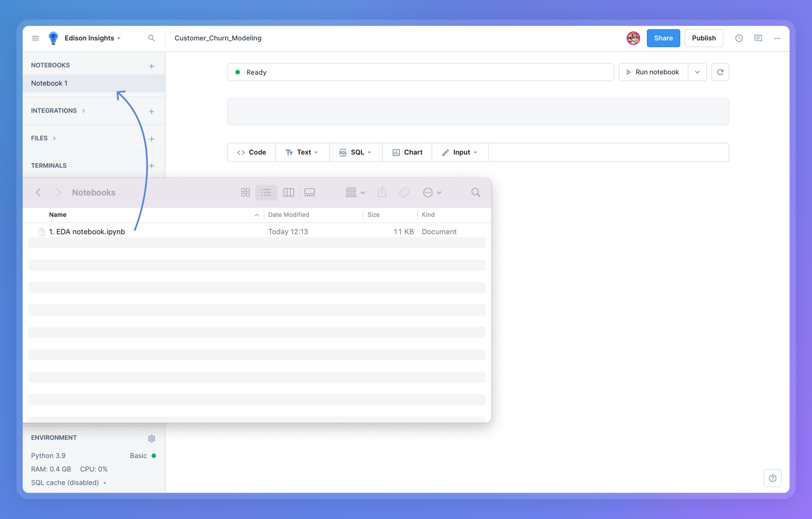Click the refresh kernel icon
This screenshot has height=519, width=812.
coord(720,72)
